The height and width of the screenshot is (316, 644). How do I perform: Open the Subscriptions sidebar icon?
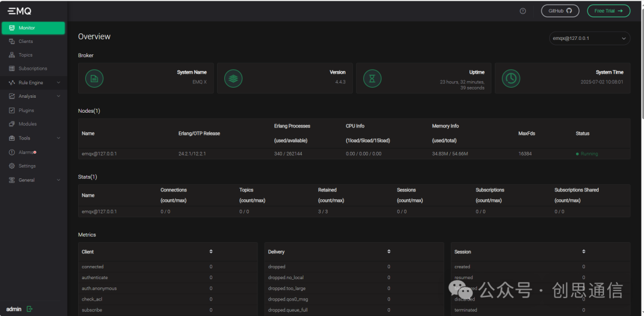(x=12, y=69)
